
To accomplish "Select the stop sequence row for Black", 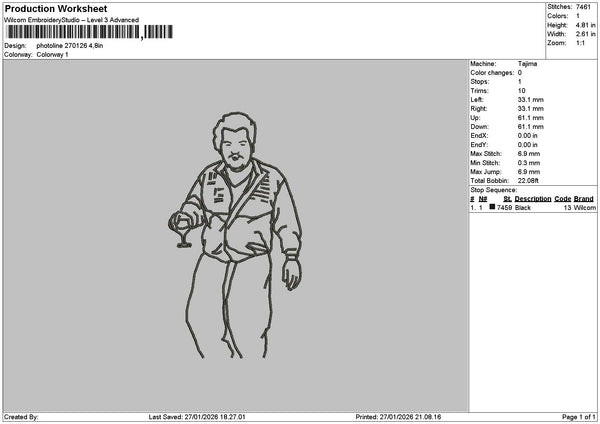I will click(x=533, y=207).
